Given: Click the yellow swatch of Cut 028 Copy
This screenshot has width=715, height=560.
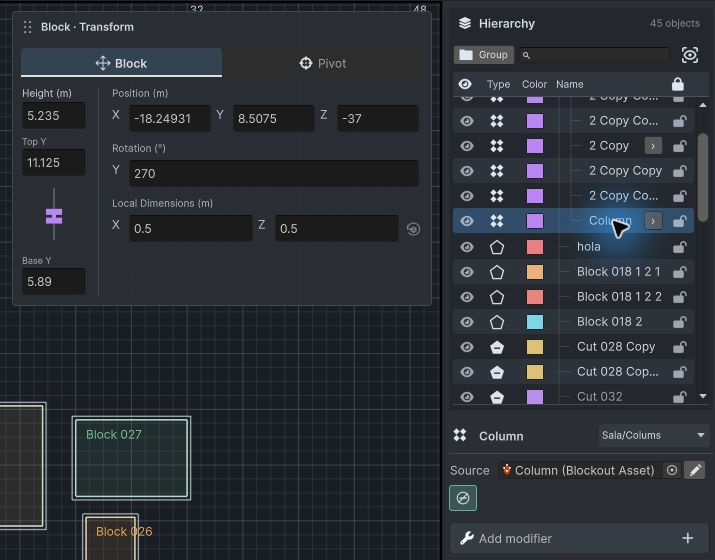Looking at the screenshot, I should (x=535, y=347).
